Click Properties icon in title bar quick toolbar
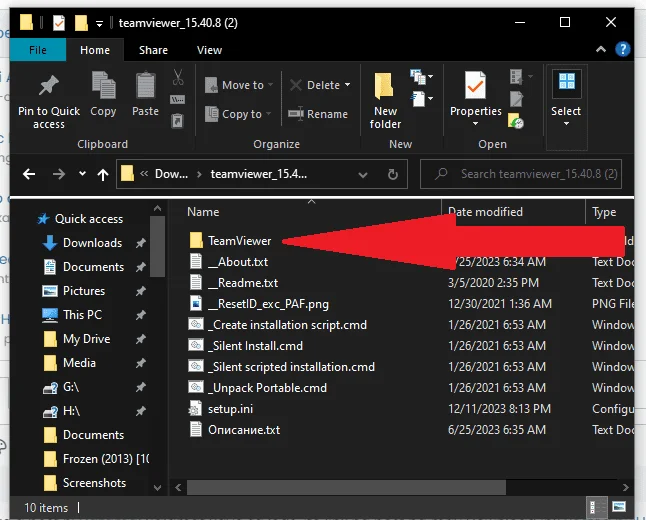This screenshot has width=646, height=520. point(59,23)
